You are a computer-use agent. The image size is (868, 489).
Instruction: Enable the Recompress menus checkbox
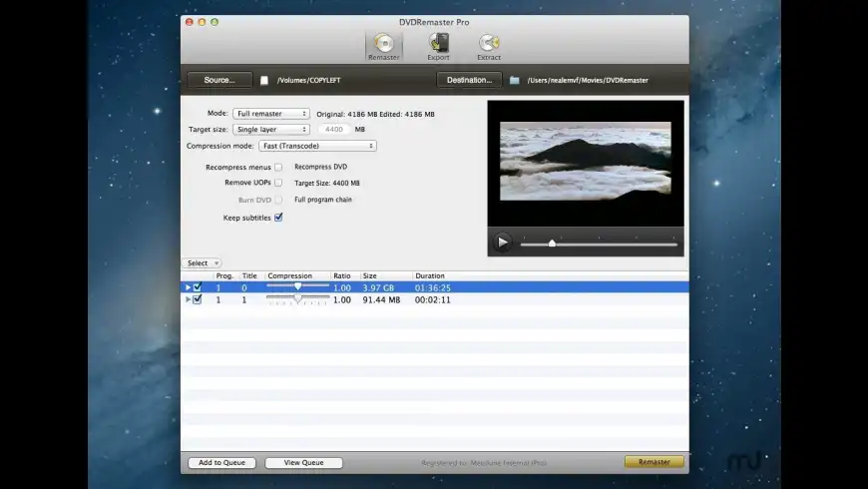pyautogui.click(x=278, y=168)
